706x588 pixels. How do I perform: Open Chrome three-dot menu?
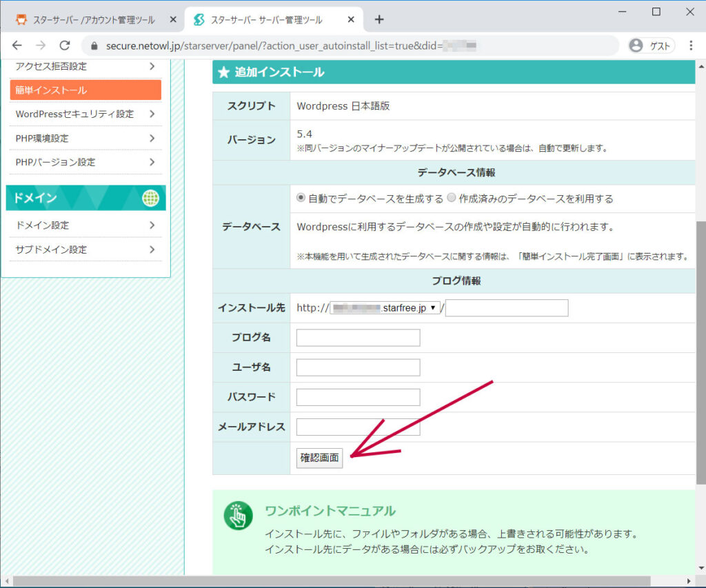point(691,45)
